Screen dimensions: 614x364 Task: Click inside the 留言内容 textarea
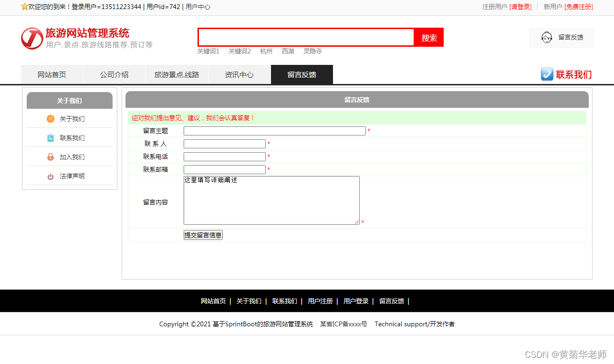(271, 200)
